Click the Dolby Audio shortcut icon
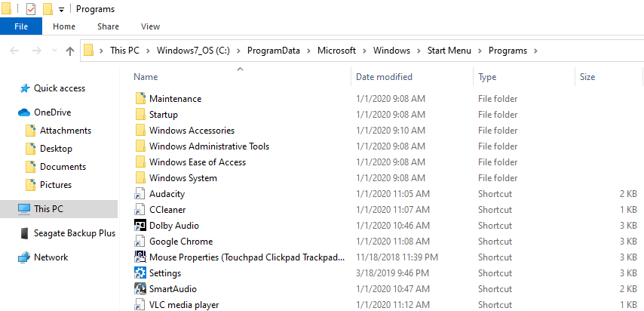This screenshot has height=311, width=644. 140,226
